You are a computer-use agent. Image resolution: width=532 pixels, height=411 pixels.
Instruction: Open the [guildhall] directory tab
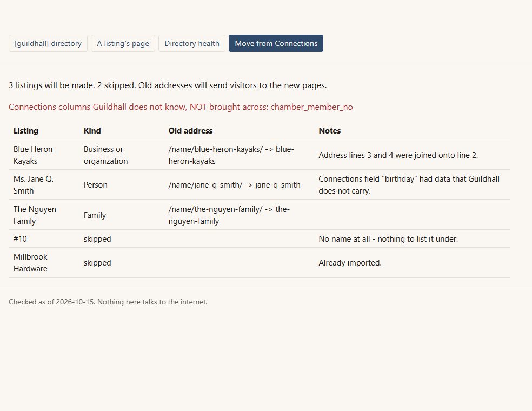point(48,43)
